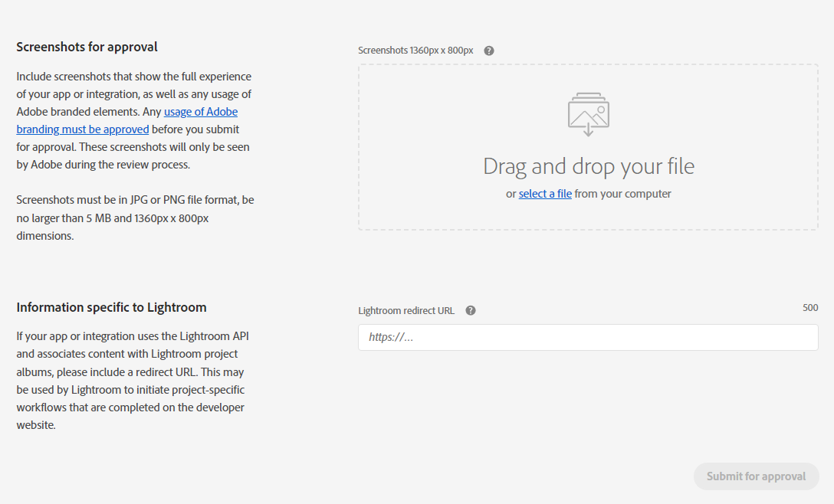This screenshot has height=504, width=834.
Task: Click the JPG or PNG file format paragraph
Action: [x=135, y=218]
